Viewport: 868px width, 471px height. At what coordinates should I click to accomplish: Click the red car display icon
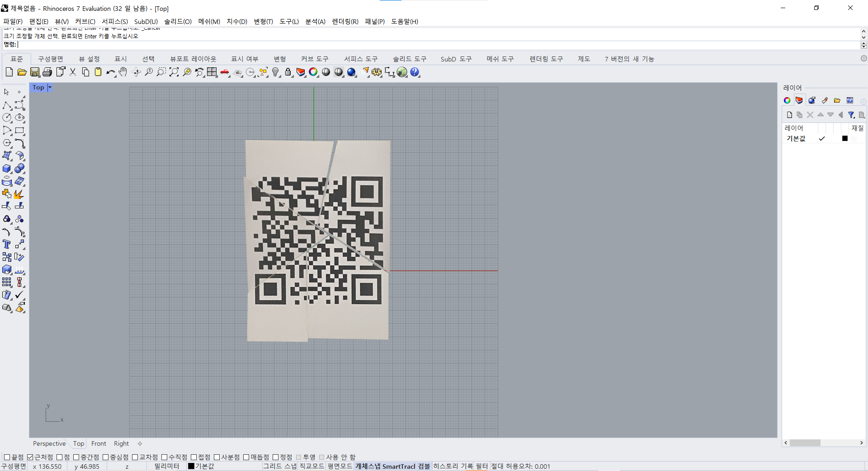pyautogui.click(x=225, y=72)
